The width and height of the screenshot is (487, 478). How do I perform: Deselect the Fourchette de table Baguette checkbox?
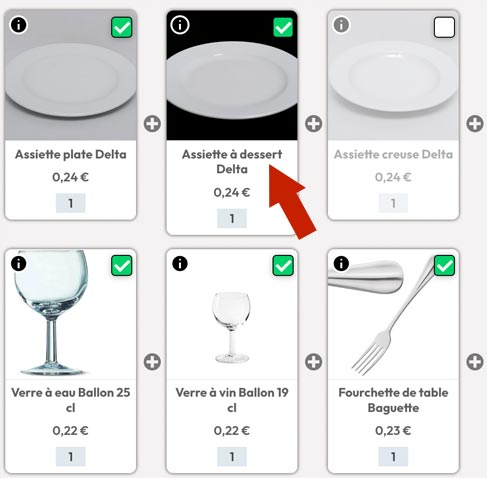click(444, 266)
